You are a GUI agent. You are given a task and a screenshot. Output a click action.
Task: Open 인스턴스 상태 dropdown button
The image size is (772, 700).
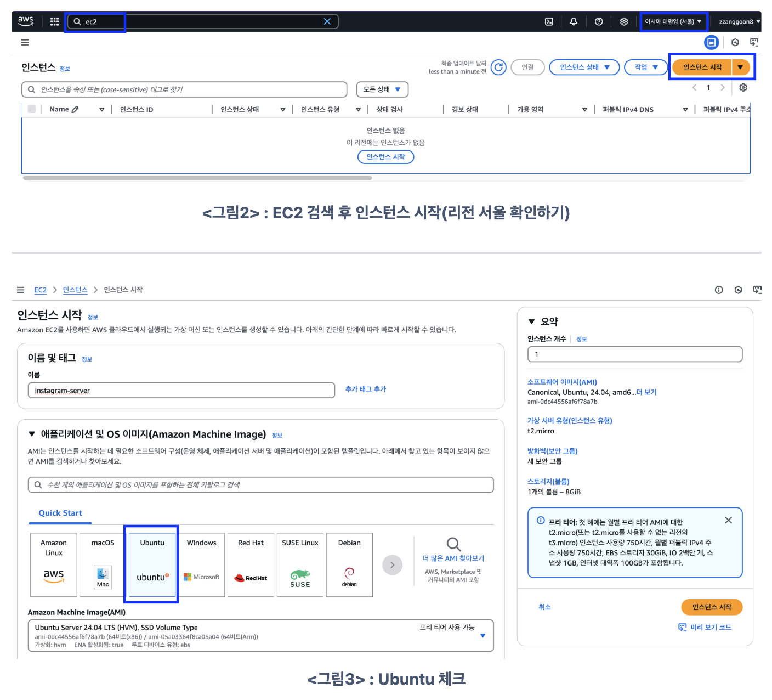[584, 67]
